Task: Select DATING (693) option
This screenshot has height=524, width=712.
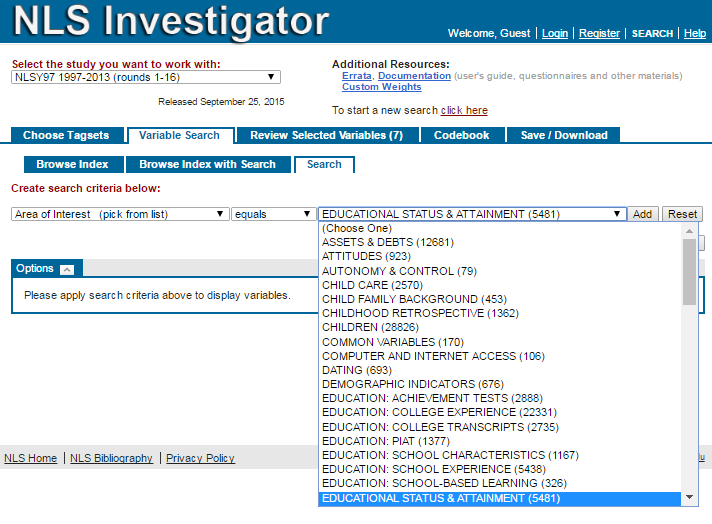Action: [x=499, y=370]
